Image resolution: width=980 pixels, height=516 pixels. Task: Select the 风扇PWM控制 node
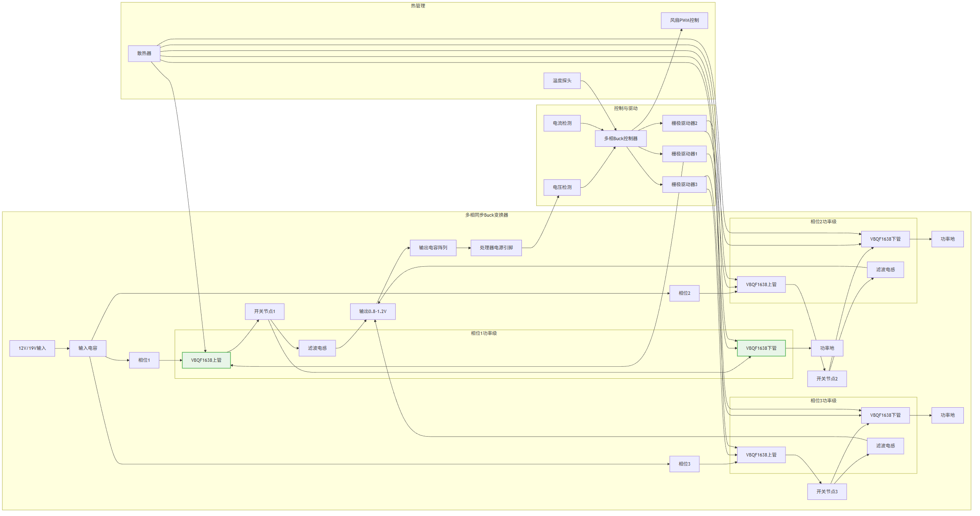pyautogui.click(x=684, y=20)
